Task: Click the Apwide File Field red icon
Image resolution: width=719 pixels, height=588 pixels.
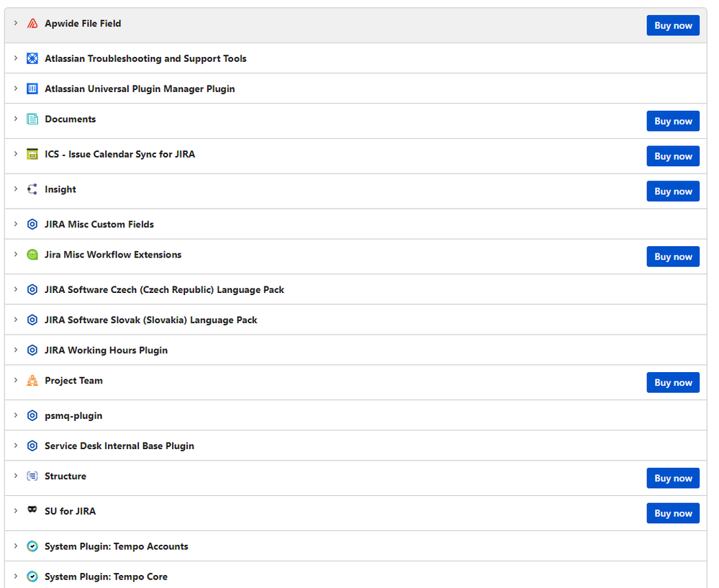Action: pyautogui.click(x=32, y=24)
